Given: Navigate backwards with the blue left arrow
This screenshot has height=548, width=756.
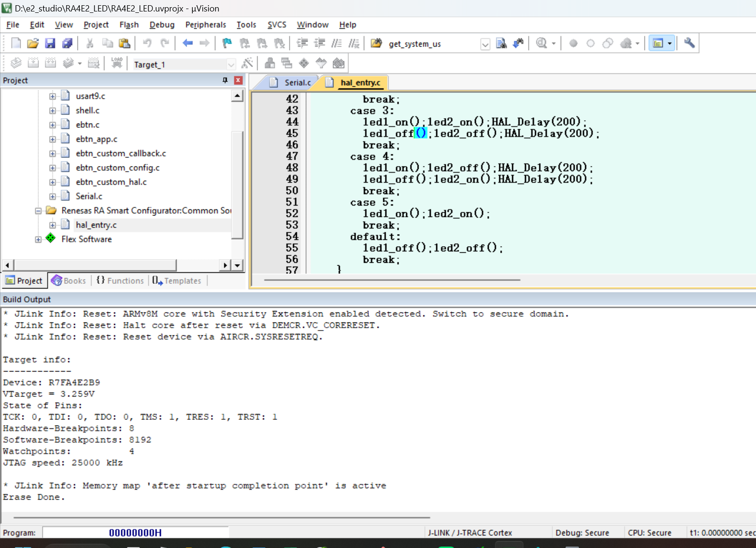Looking at the screenshot, I should 188,43.
